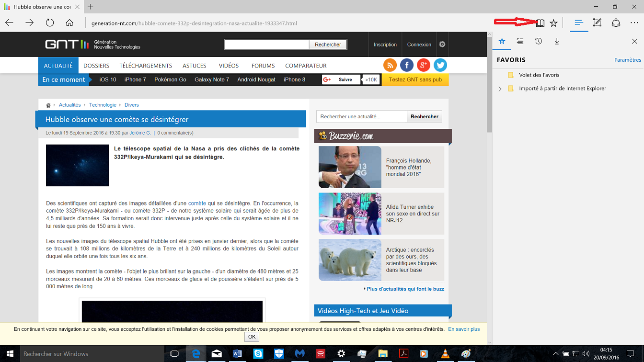Make a Web Note pen icon

(597, 23)
